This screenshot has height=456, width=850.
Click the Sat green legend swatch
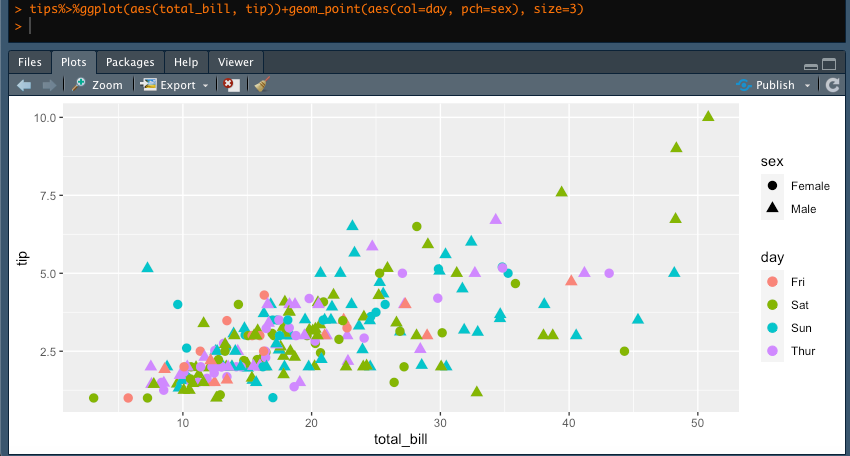[x=772, y=305]
